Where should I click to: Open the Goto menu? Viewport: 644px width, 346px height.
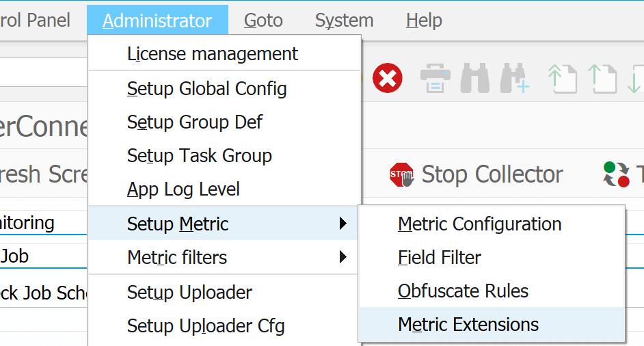point(263,21)
